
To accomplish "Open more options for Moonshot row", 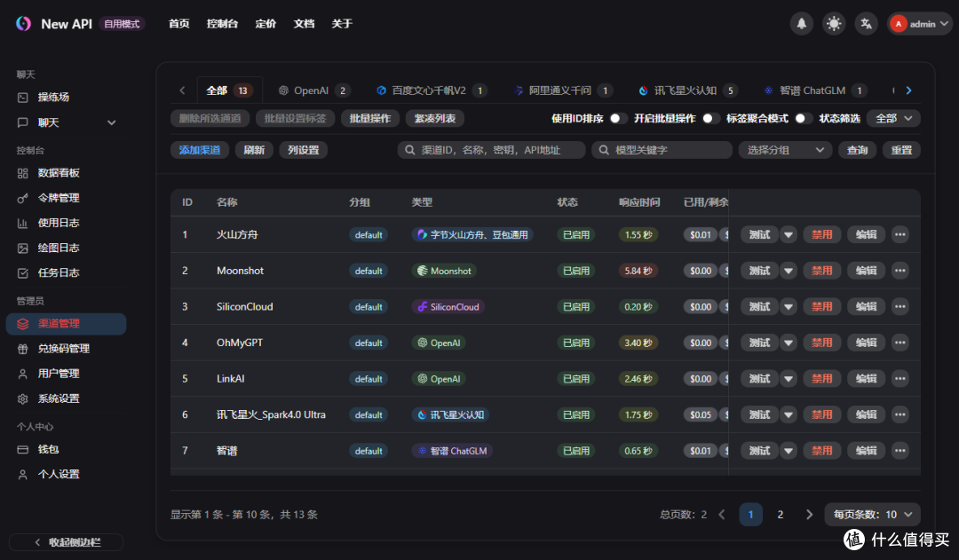I will coord(900,271).
